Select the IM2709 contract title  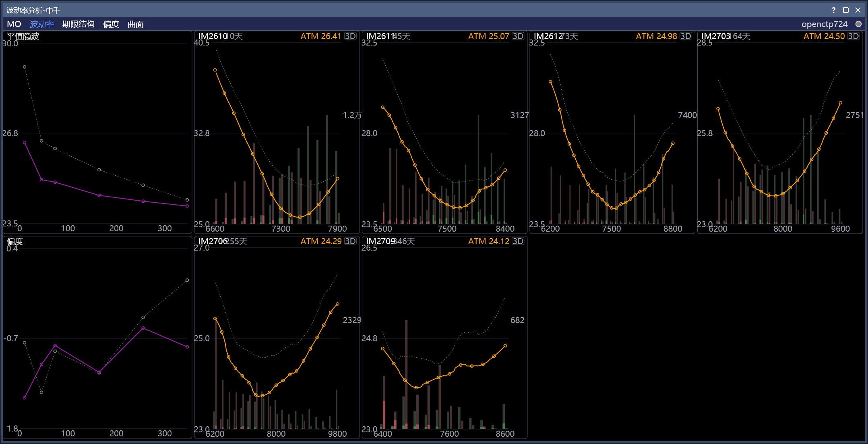pos(380,241)
